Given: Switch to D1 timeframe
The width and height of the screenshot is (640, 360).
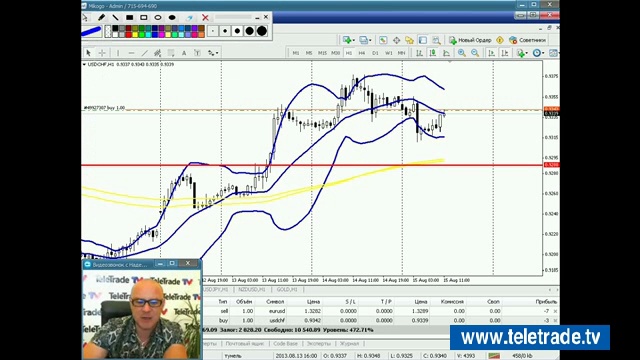Looking at the screenshot, I should [375, 53].
